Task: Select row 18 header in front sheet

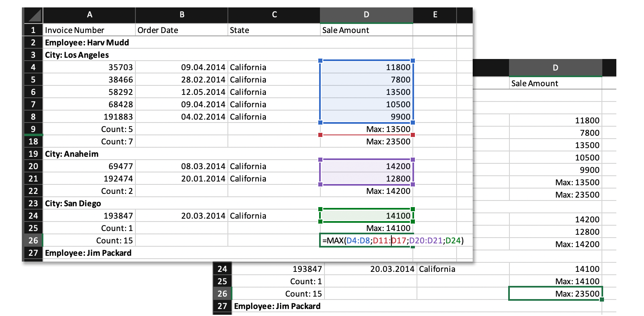Action: click(x=33, y=141)
